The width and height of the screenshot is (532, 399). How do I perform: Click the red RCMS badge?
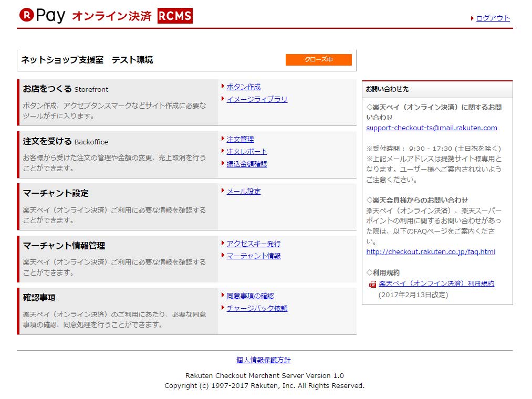tap(175, 16)
